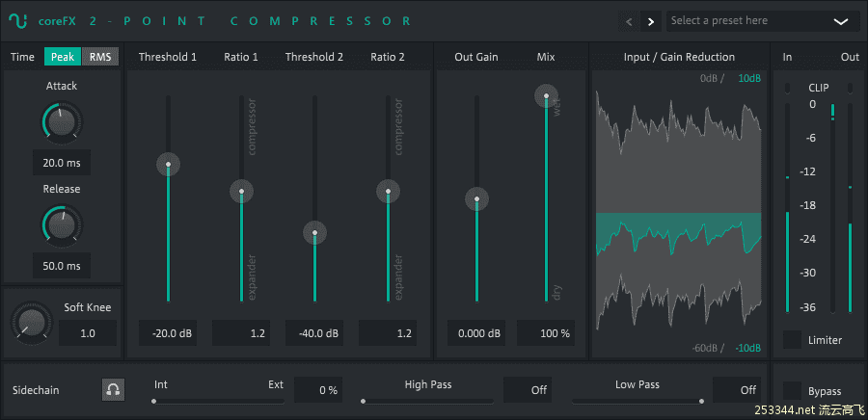Click the Soft Knee knob
The image size is (868, 420).
click(x=32, y=323)
